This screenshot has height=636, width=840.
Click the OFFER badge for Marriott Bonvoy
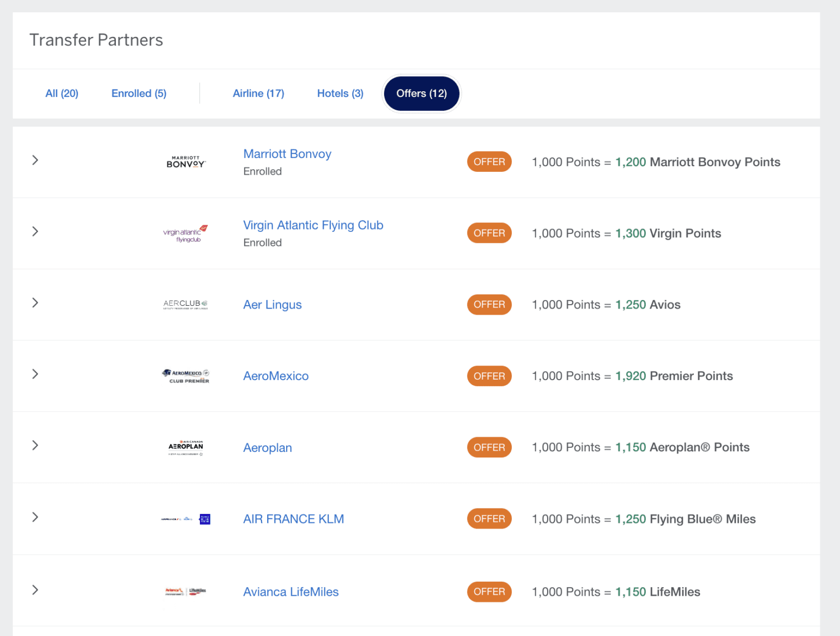(x=489, y=162)
